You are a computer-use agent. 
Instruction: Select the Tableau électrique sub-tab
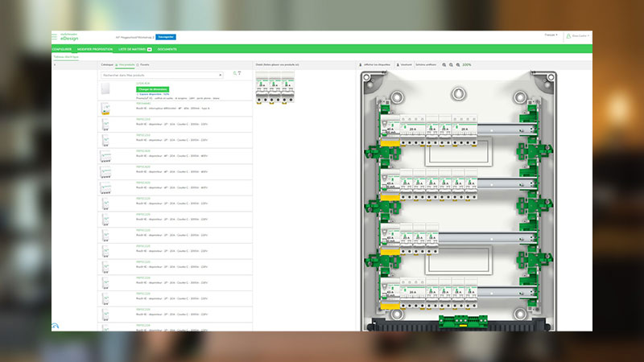tap(66, 57)
